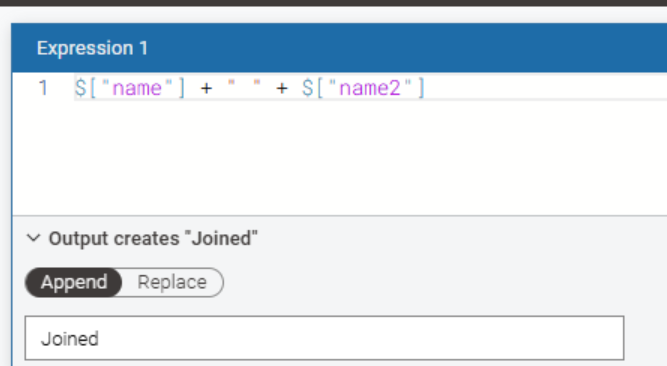Place cursor in the "name" string token
667x366 pixels.
click(x=137, y=88)
